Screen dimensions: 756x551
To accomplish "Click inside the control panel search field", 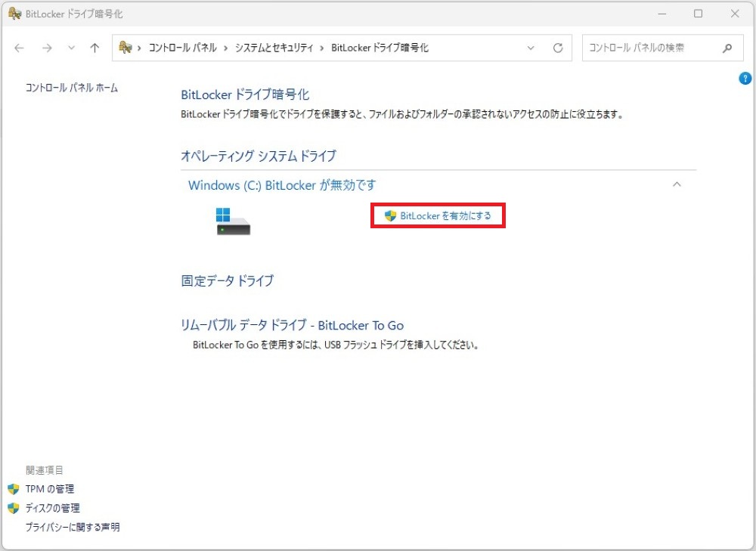I will click(650, 47).
